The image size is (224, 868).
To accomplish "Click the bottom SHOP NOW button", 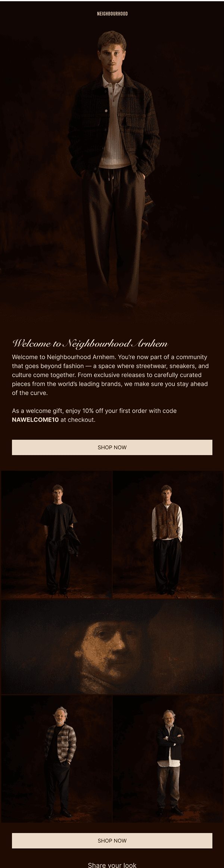I will click(112, 841).
